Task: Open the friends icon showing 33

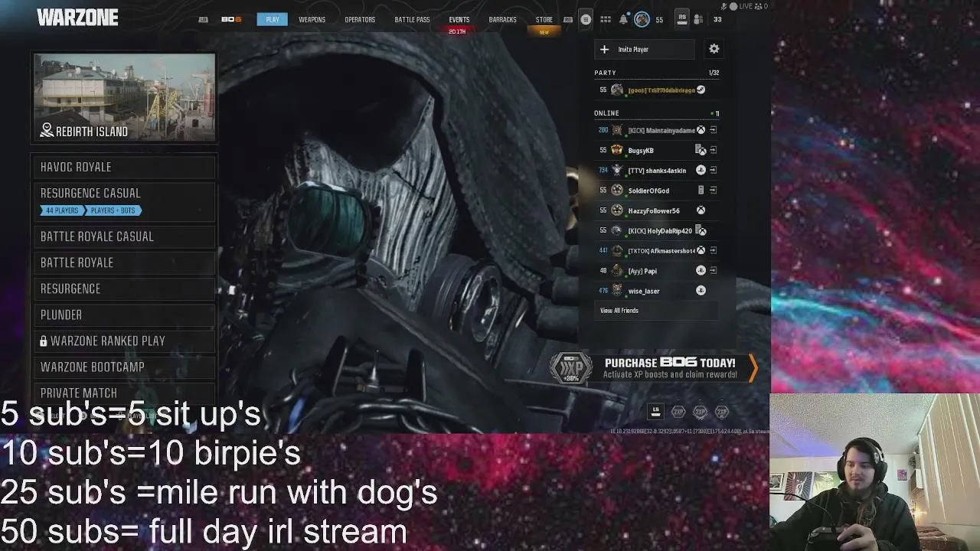Action: pos(698,19)
